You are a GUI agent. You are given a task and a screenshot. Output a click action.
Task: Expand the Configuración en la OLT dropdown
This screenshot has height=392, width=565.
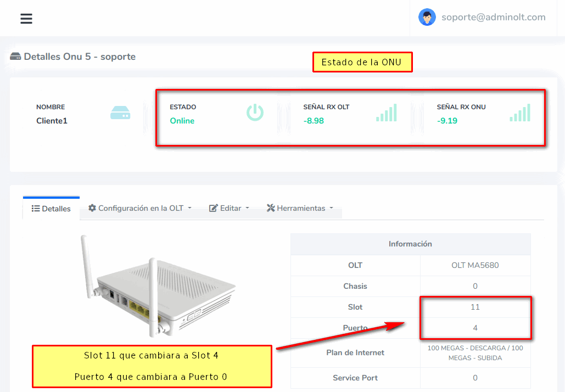pos(140,208)
